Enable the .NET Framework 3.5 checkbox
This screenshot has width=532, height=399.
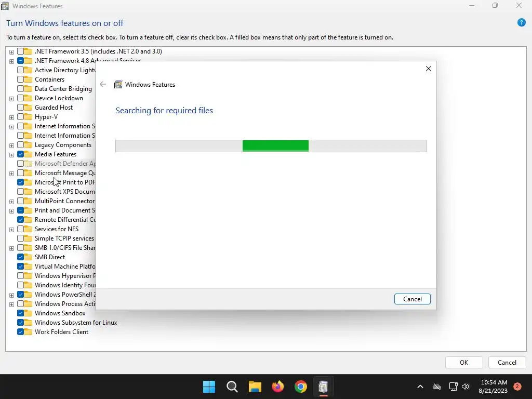20,51
